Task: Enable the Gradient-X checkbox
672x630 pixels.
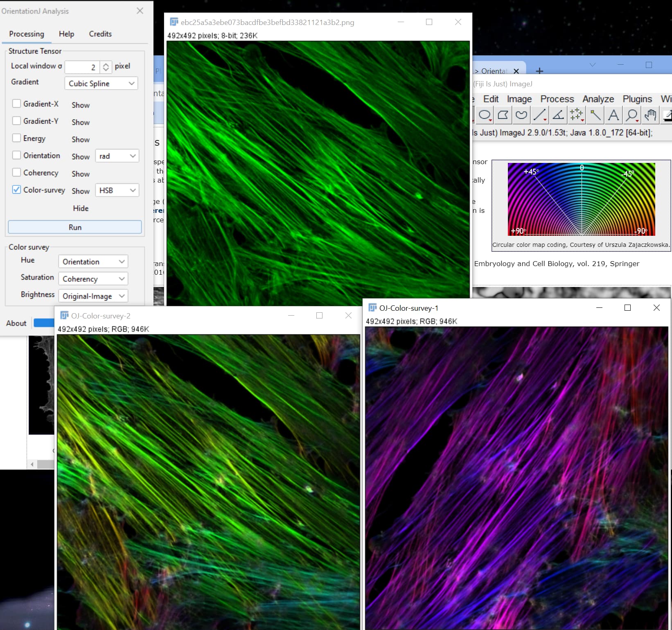Action: click(16, 104)
